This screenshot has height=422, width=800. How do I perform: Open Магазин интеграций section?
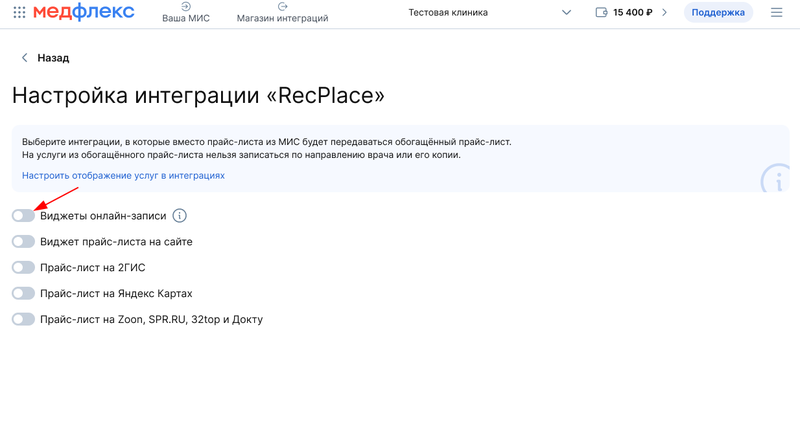click(x=282, y=13)
